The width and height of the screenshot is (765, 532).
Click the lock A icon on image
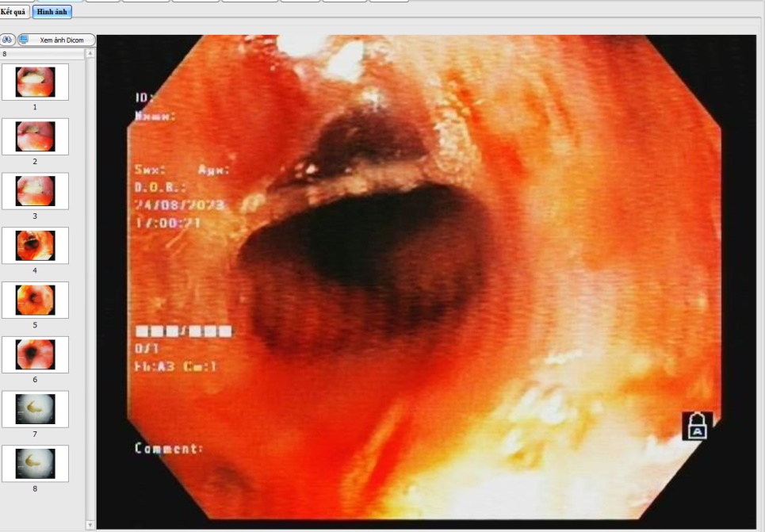(x=698, y=427)
